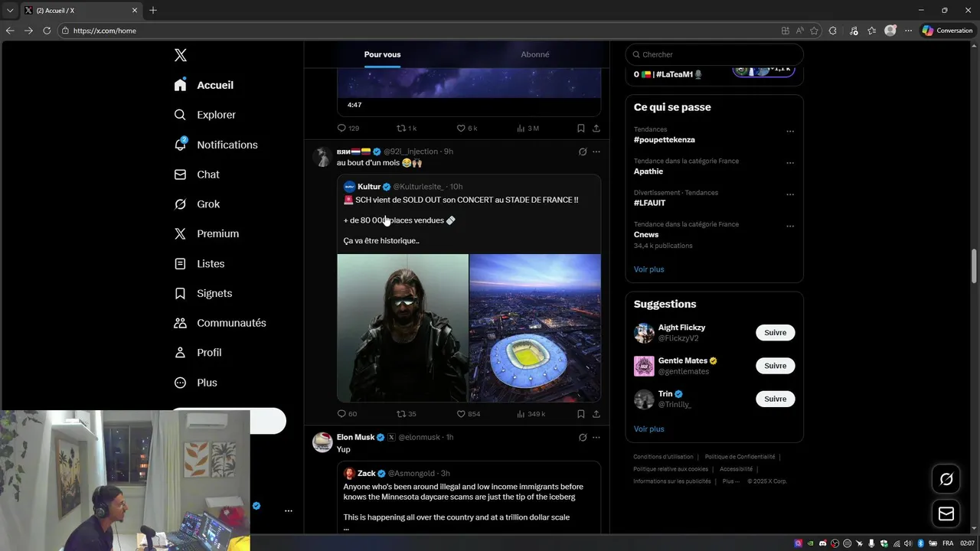Screen dimensions: 980x551
Task: Open the SCH portrait image
Action: click(403, 328)
